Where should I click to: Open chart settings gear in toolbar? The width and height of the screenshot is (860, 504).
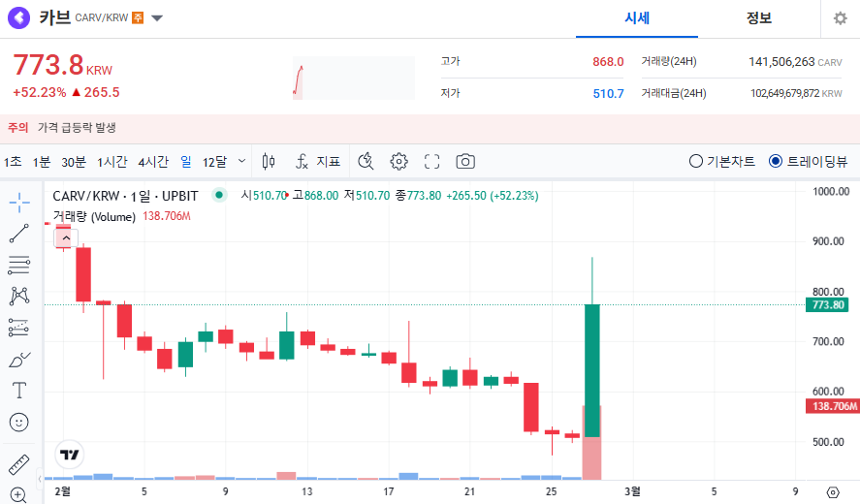[x=398, y=161]
